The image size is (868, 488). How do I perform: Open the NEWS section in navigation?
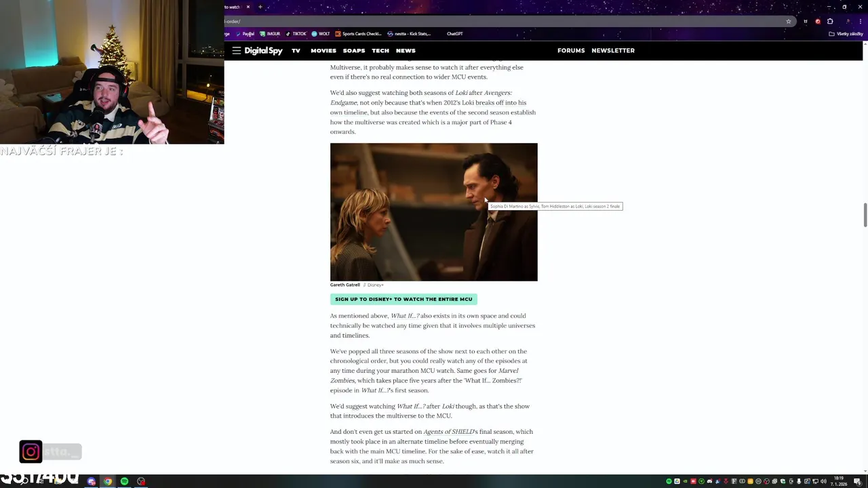click(406, 51)
